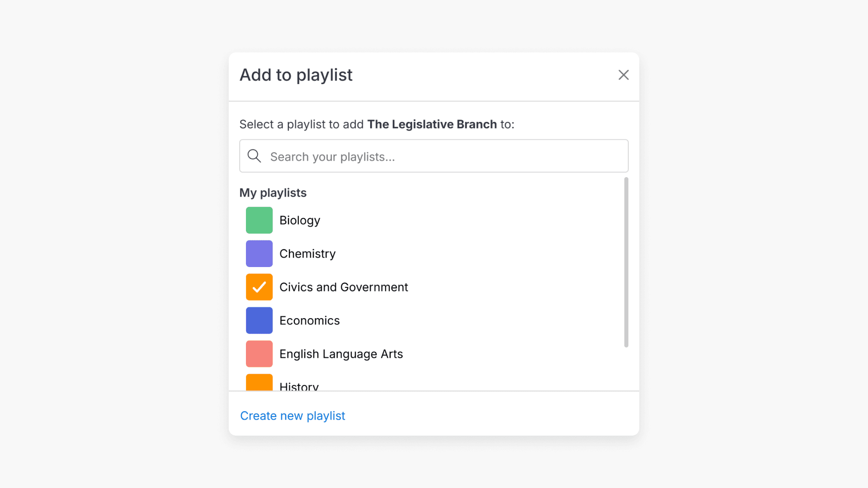Select the Biology playlist
Screen dimensions: 868x488
click(x=299, y=220)
